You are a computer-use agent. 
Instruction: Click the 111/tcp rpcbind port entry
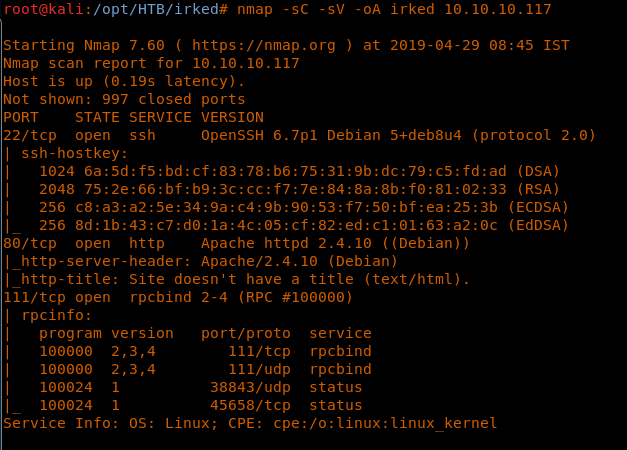pyautogui.click(x=30, y=297)
